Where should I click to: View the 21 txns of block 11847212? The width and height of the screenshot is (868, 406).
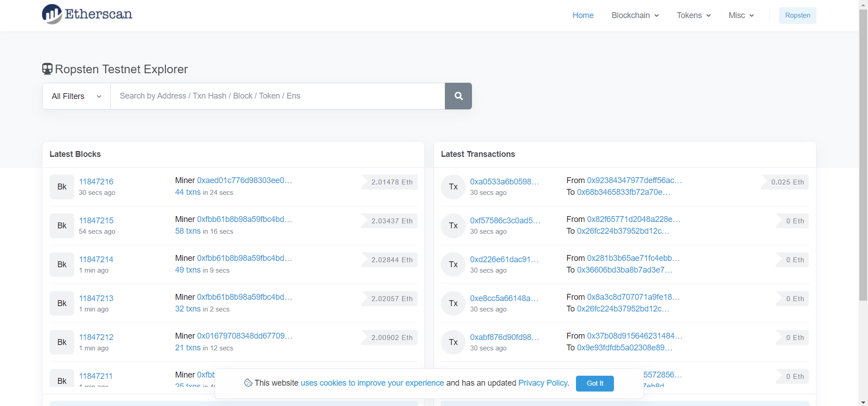188,348
